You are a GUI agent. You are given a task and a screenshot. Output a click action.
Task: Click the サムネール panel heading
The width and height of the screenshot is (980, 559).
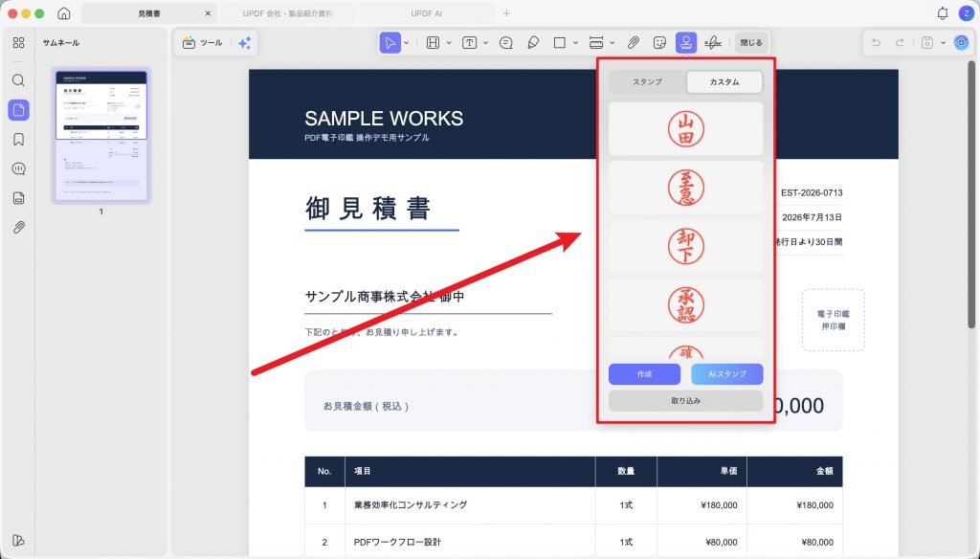click(60, 42)
